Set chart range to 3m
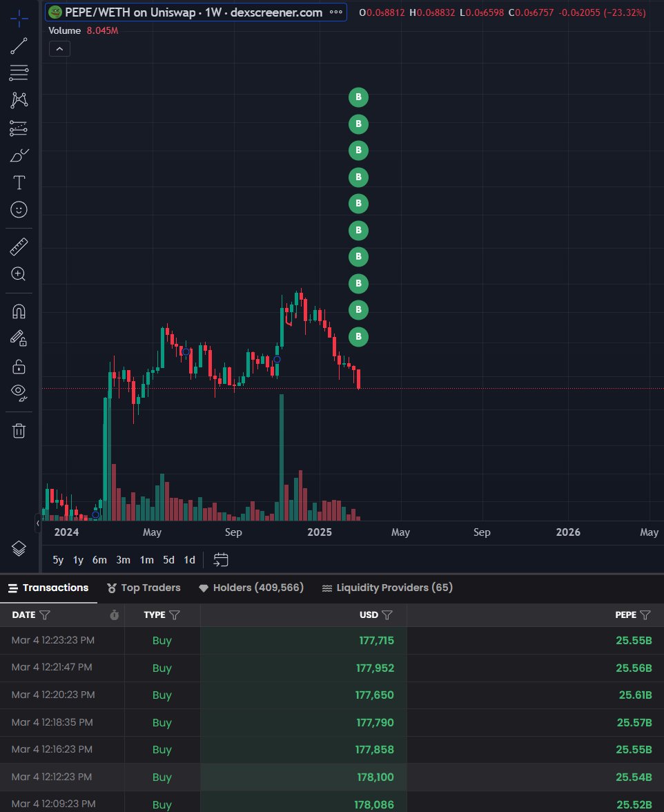Screen dimensions: 664x812 123,560
